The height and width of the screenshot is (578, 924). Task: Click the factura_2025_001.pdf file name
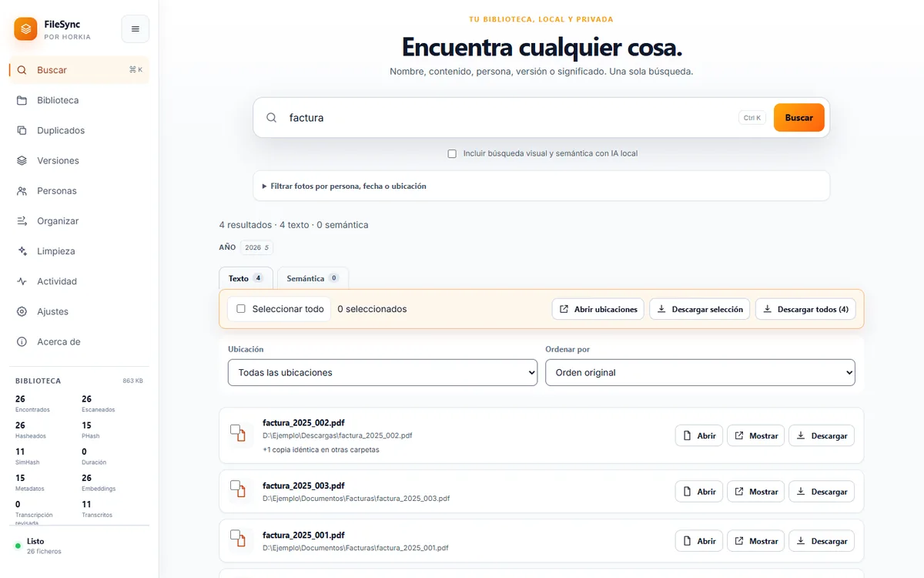303,535
